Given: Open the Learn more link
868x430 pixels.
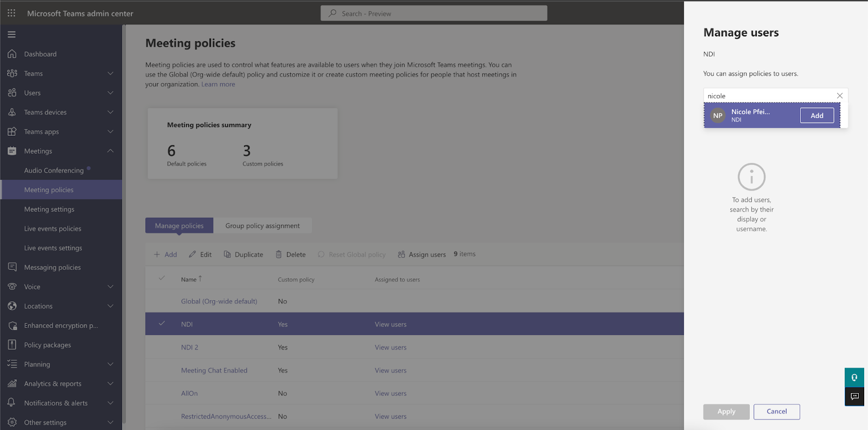Looking at the screenshot, I should 218,84.
